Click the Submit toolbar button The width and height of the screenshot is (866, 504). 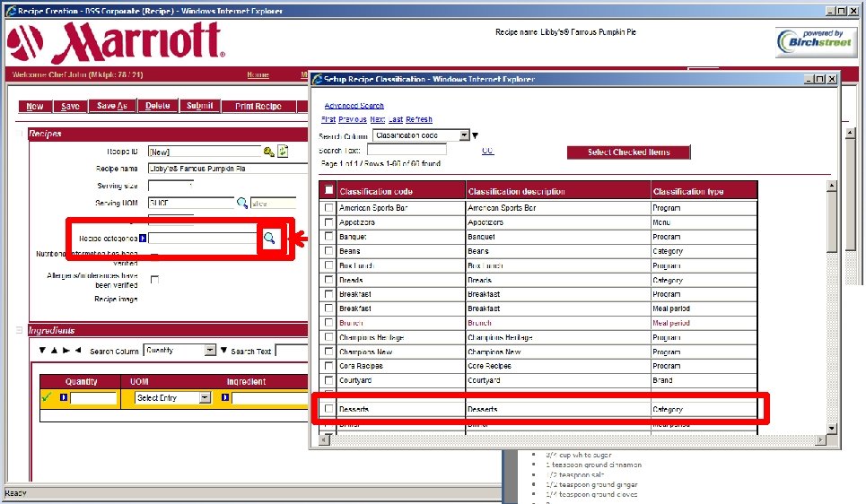tap(199, 106)
